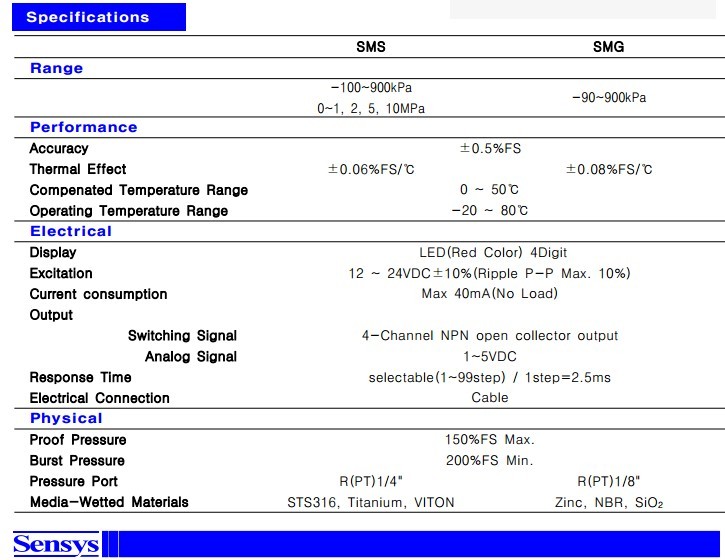Click the Performance section heading
725x560 pixels.
(x=84, y=127)
